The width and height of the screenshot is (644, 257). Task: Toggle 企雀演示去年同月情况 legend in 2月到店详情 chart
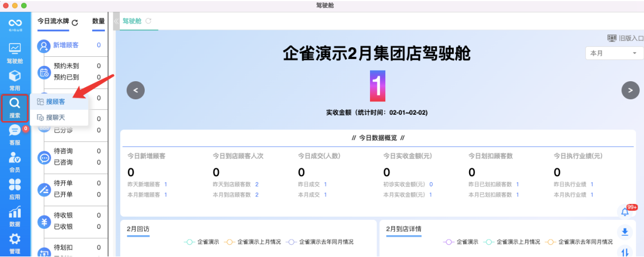click(x=579, y=242)
